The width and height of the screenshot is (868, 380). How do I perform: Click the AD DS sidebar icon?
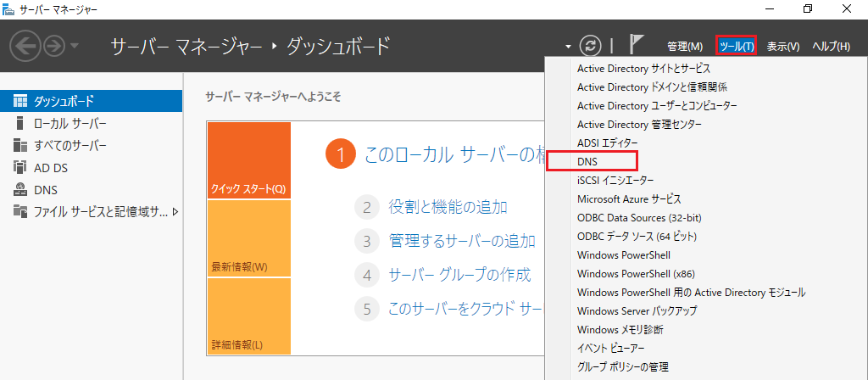click(20, 167)
